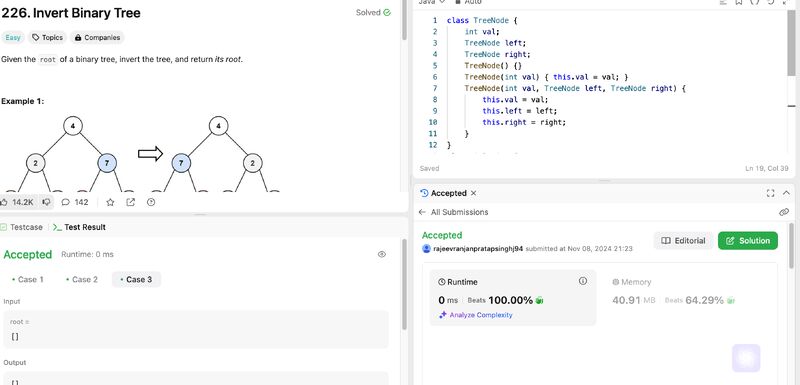The width and height of the screenshot is (800, 385).
Task: Copy the submission link icon
Action: point(784,212)
